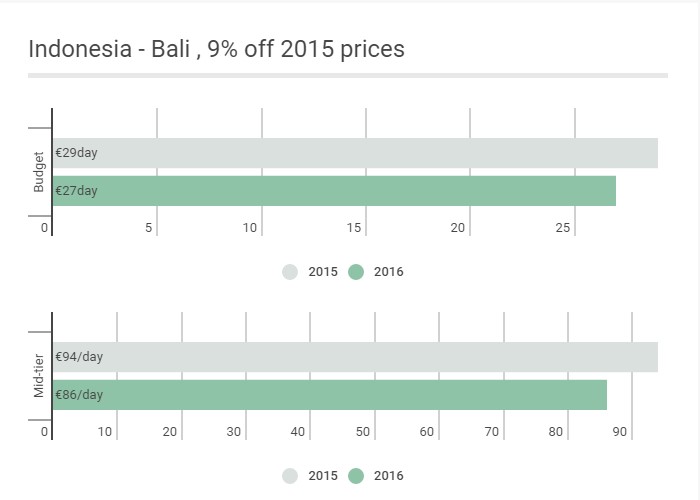The height and width of the screenshot is (500, 700).
Task: Toggle the 2016 legend circle under Budget chart
Action: pos(356,272)
